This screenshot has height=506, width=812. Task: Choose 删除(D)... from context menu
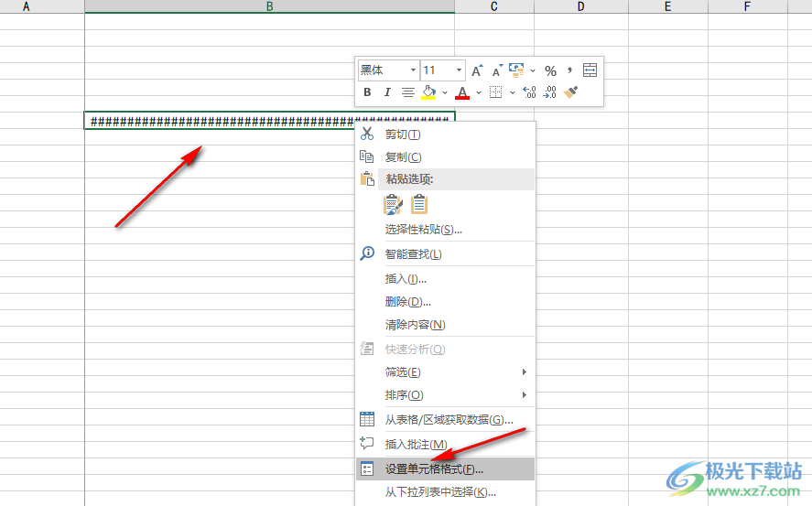coord(445,302)
